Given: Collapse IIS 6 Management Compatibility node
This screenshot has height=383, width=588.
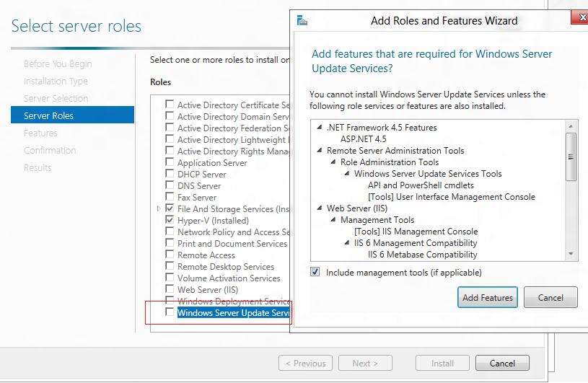Looking at the screenshot, I should point(347,243).
